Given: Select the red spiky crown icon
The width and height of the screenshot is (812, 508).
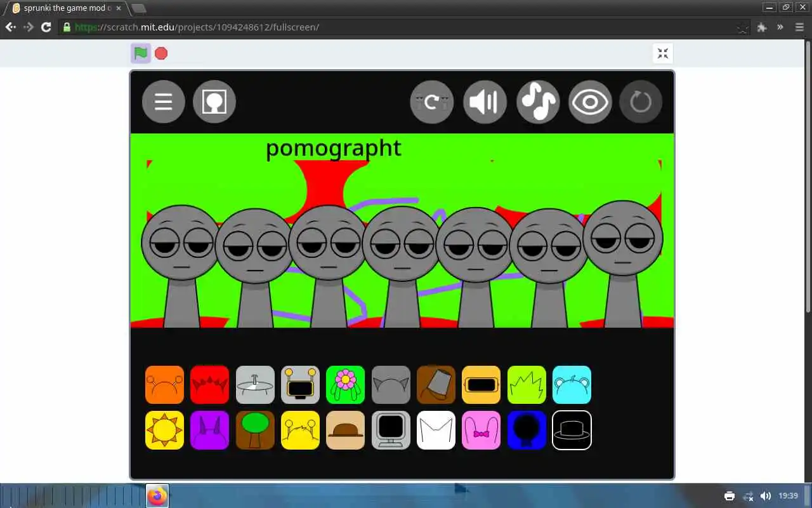Looking at the screenshot, I should pyautogui.click(x=209, y=385).
